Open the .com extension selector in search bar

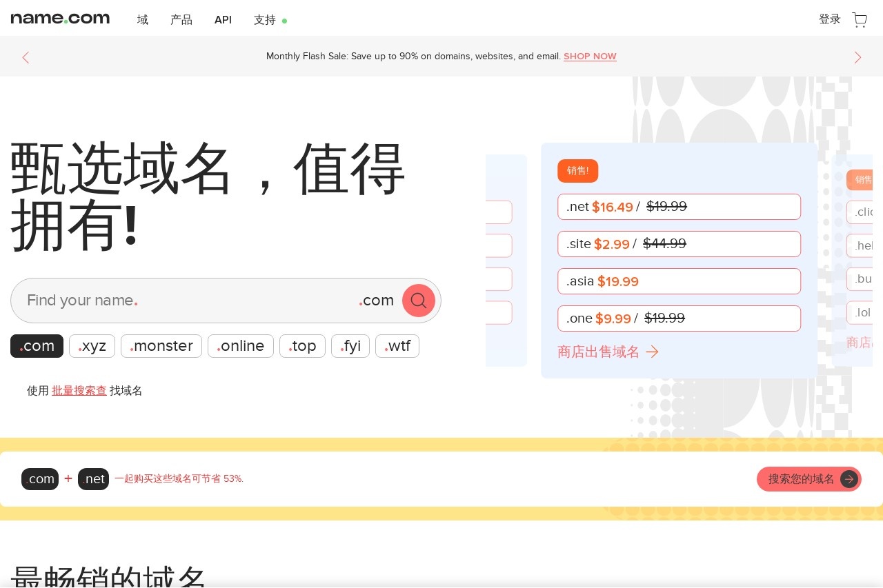point(377,300)
